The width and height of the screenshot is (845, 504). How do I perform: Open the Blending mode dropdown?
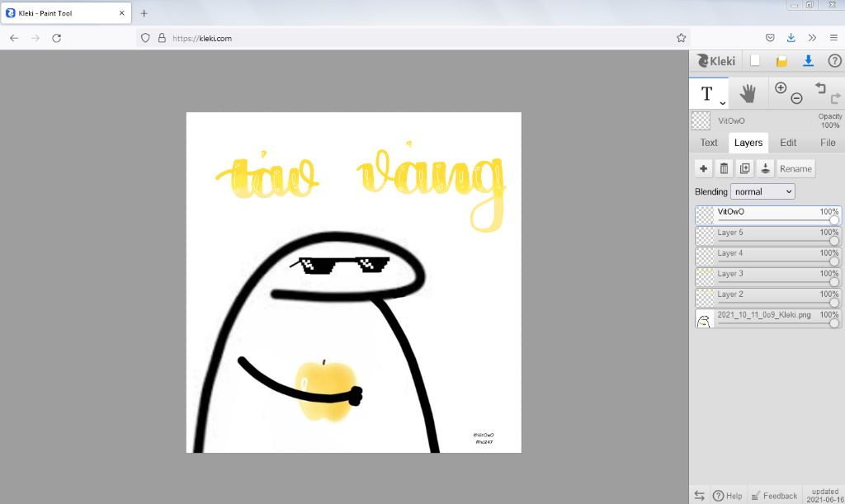[x=762, y=191]
